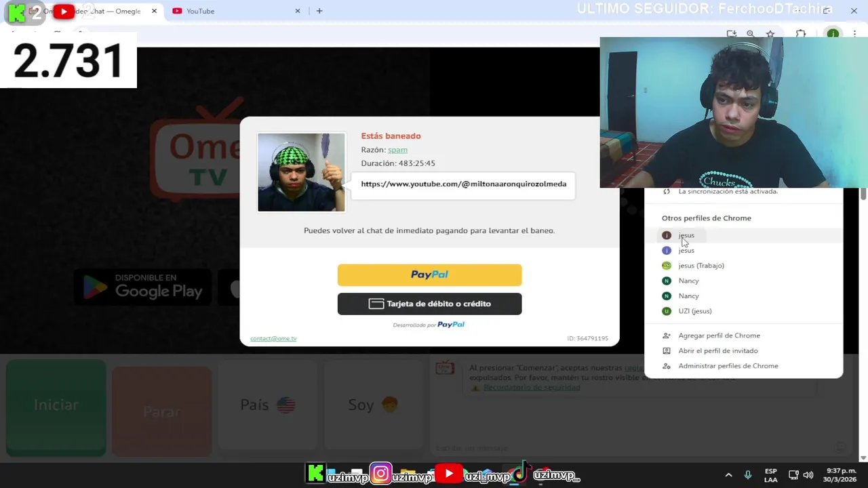Click La sincronización está activada text
The width and height of the screenshot is (868, 488).
(728, 191)
